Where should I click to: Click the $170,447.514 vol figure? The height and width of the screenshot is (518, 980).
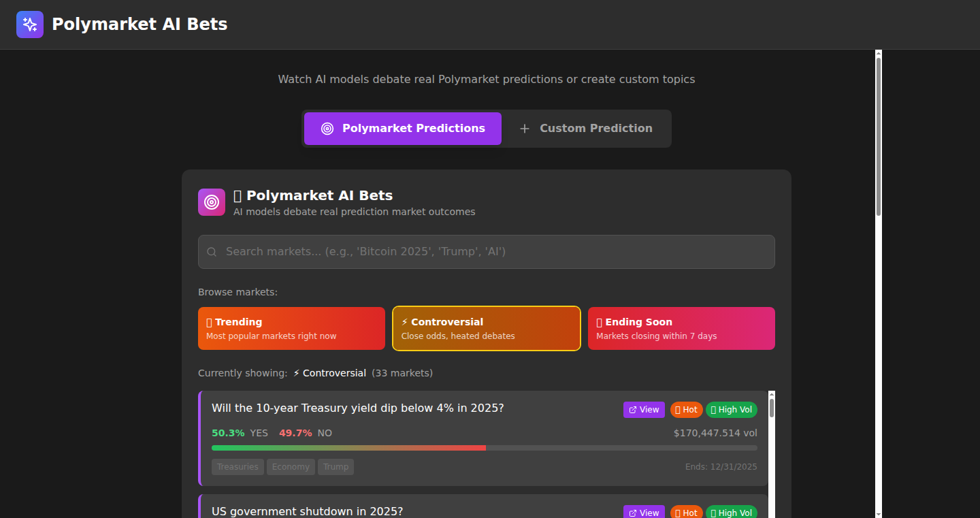point(715,433)
